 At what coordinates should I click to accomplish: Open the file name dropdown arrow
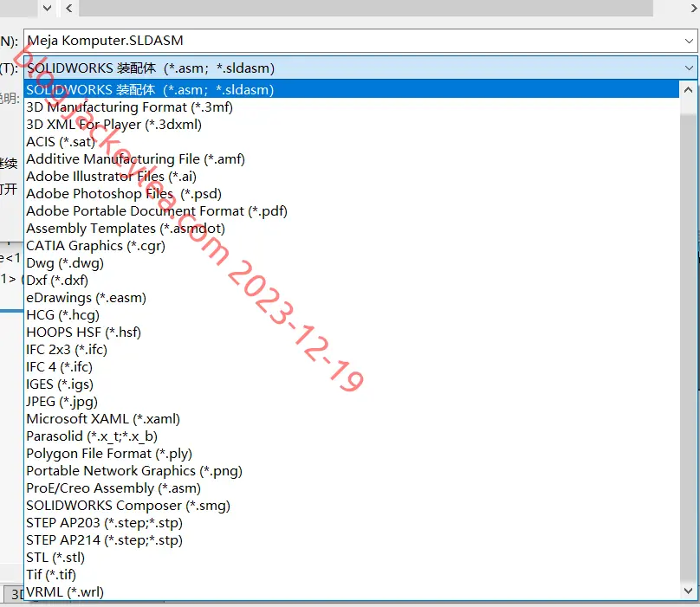pyautogui.click(x=689, y=41)
